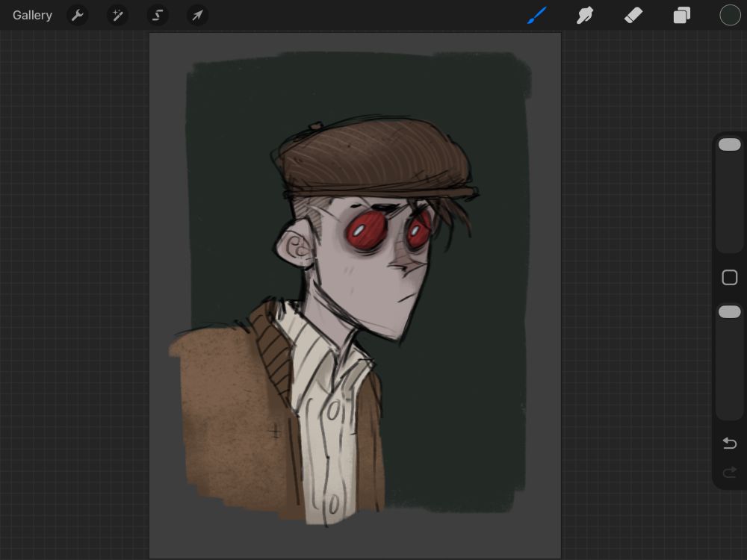Viewport: 747px width, 560px height.
Task: Open the Actions menu with the wrench icon
Action: point(78,15)
